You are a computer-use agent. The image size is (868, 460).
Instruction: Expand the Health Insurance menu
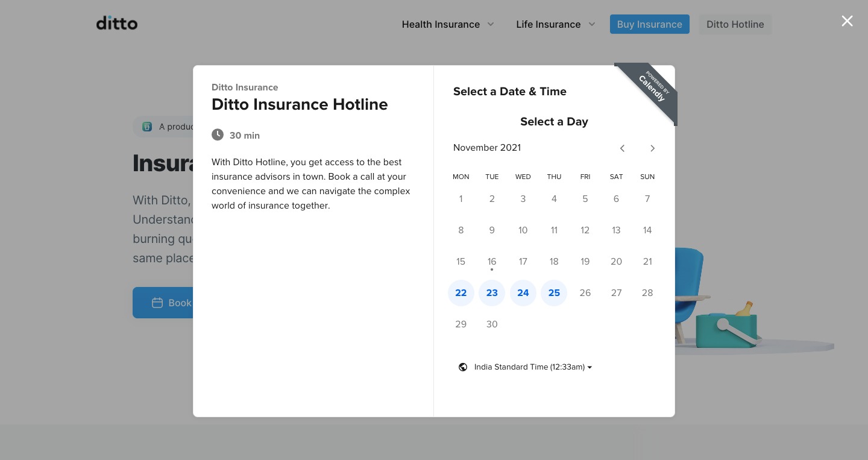(x=448, y=24)
